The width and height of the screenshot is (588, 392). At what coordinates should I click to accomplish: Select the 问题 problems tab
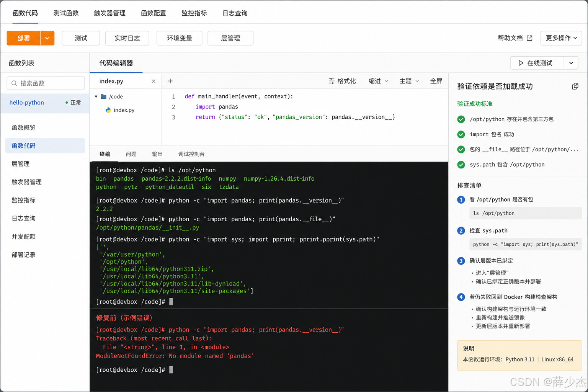click(x=131, y=154)
